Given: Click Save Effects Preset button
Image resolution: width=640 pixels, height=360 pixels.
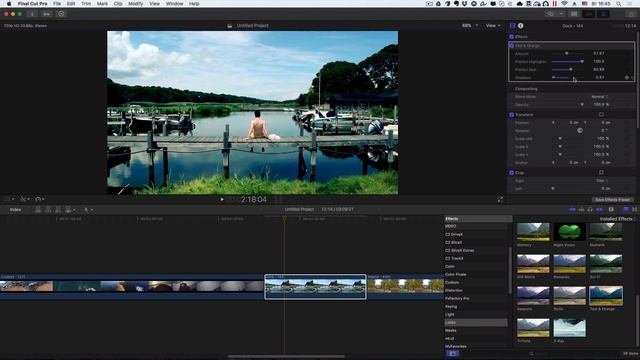Looking at the screenshot, I should pyautogui.click(x=612, y=200).
